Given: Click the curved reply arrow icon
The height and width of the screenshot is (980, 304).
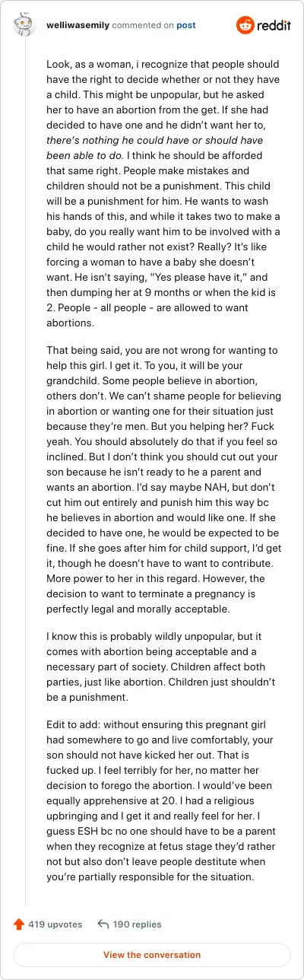Looking at the screenshot, I should (103, 924).
